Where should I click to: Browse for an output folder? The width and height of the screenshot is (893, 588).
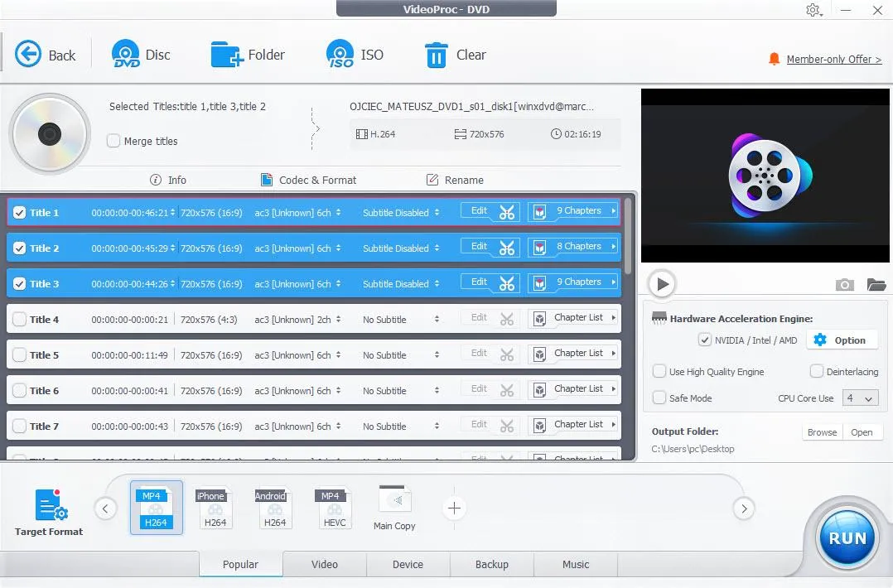click(821, 431)
